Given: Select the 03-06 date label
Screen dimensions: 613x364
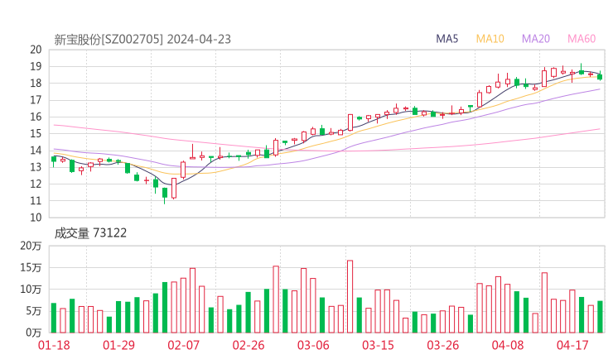Looking at the screenshot, I should pos(313,345).
